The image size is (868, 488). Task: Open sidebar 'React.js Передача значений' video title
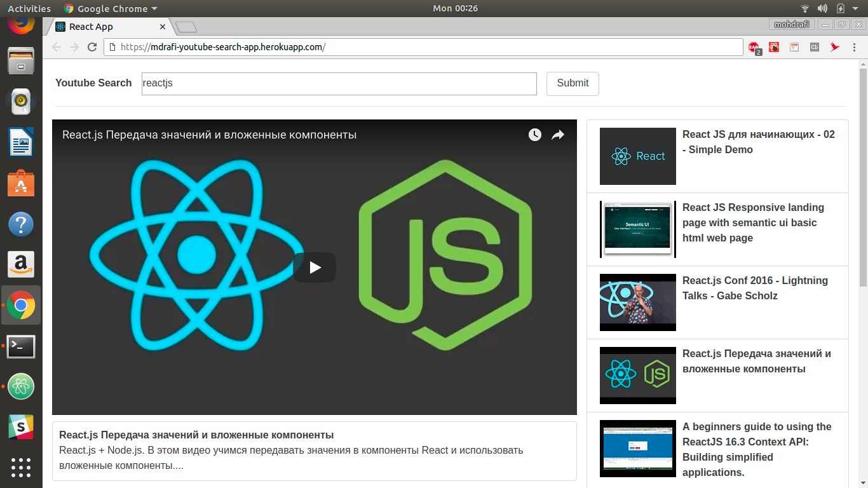point(757,361)
